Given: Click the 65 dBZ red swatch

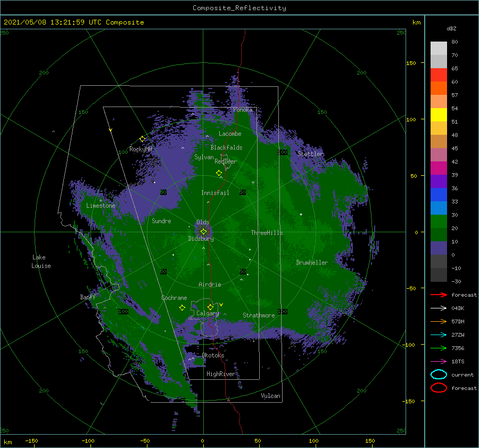Looking at the screenshot, I should pyautogui.click(x=439, y=75).
